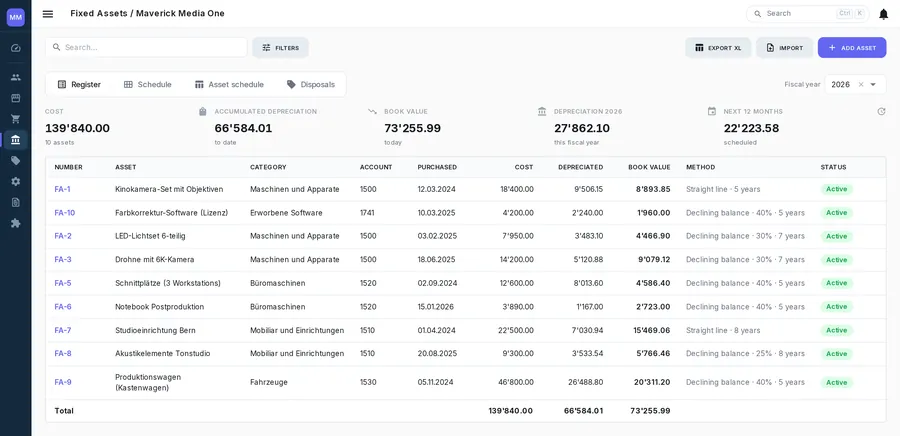The height and width of the screenshot is (436, 900).
Task: Click purchase date 15.01.2026
Action: (436, 307)
